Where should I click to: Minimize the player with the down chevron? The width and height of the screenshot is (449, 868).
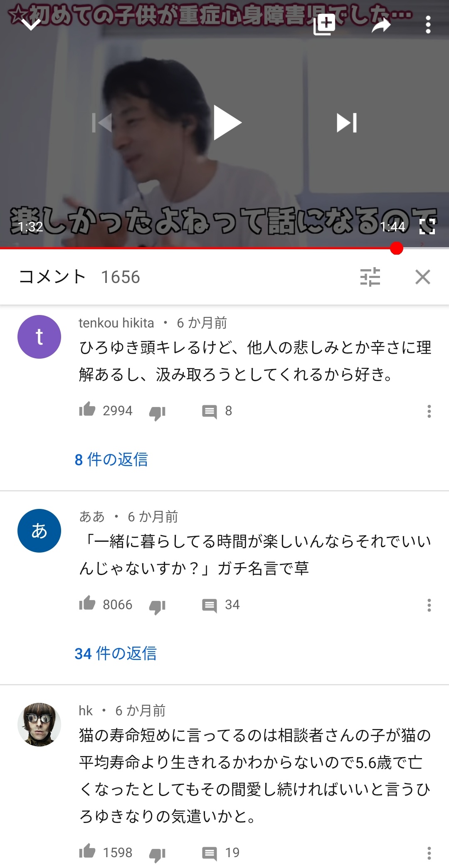click(x=31, y=25)
